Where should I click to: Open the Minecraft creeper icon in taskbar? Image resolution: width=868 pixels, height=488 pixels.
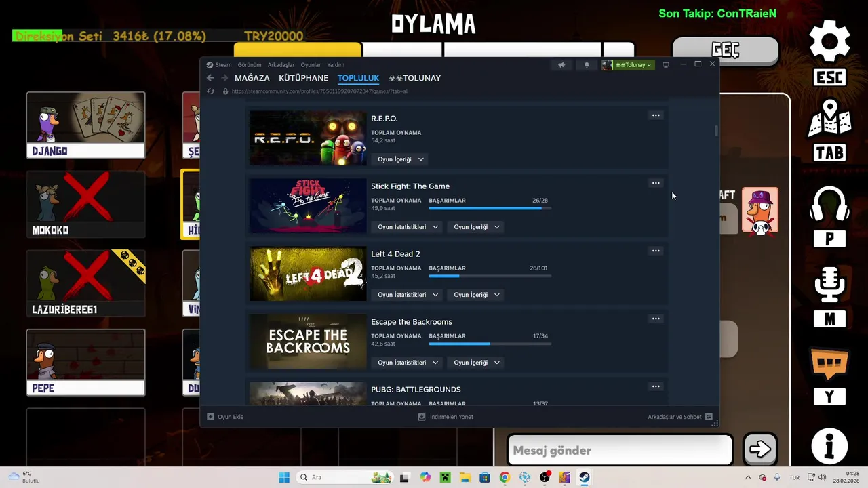click(445, 477)
